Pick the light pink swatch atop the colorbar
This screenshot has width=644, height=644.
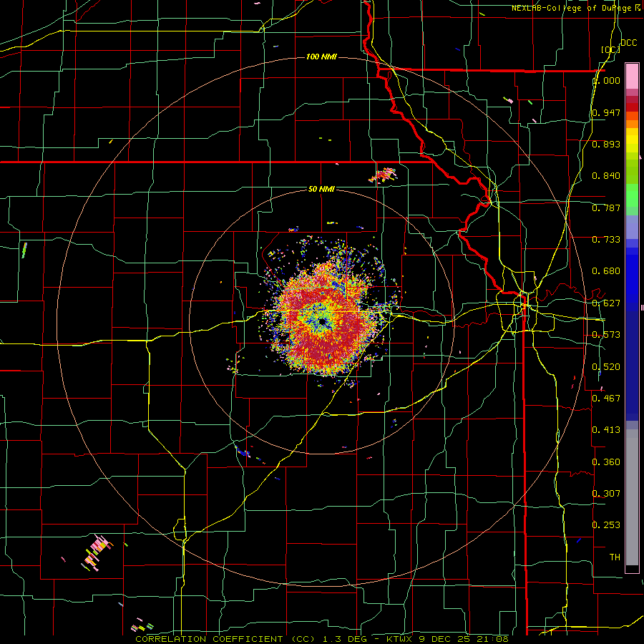(632, 76)
